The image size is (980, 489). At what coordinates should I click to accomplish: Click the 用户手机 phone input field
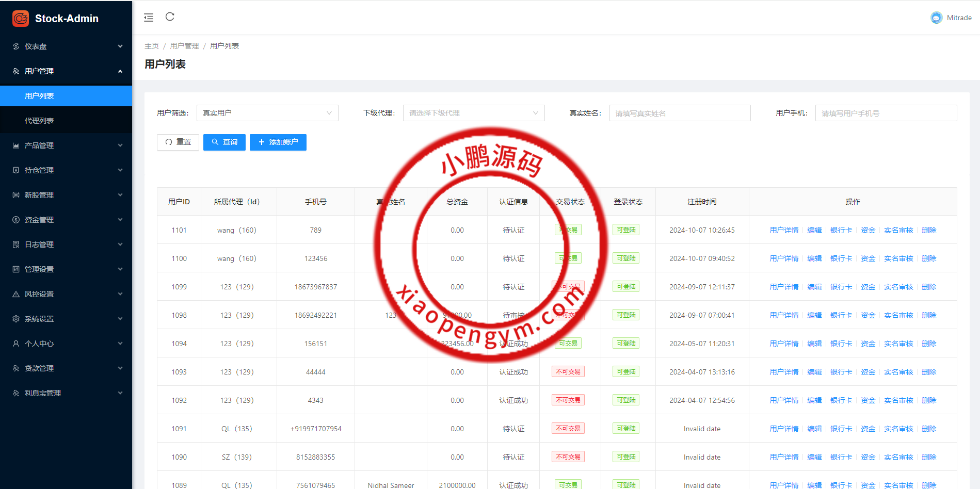886,113
